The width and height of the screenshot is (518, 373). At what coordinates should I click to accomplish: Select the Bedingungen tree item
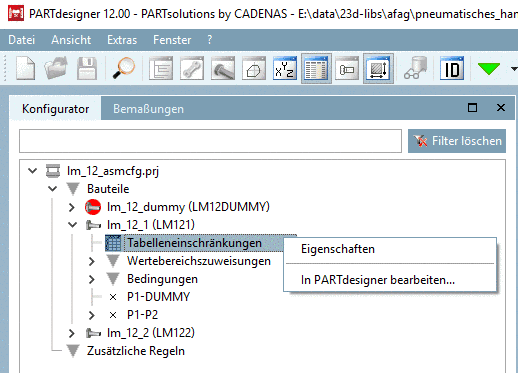(x=162, y=279)
